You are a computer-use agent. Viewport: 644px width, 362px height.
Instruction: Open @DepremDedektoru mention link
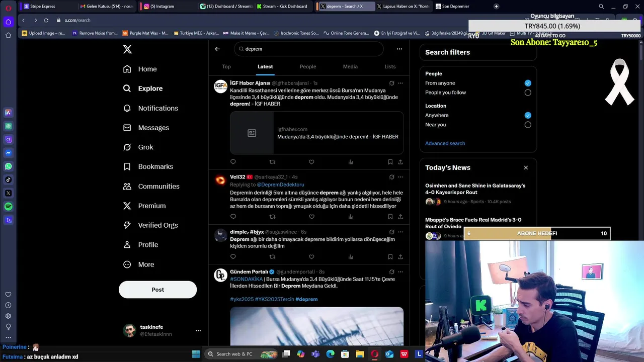[280, 185]
